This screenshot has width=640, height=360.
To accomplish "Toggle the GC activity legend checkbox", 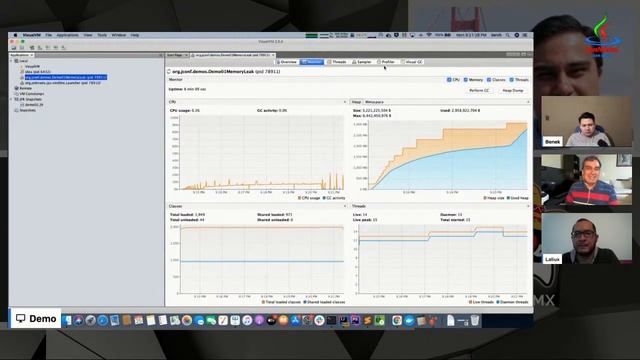I will point(324,198).
